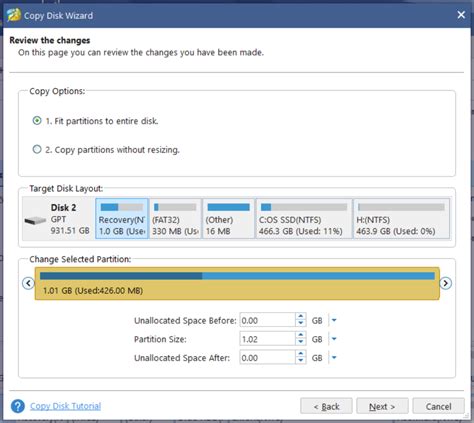Decrease Unallocated Space After with down arrow
The width and height of the screenshot is (474, 423).
[x=300, y=361]
